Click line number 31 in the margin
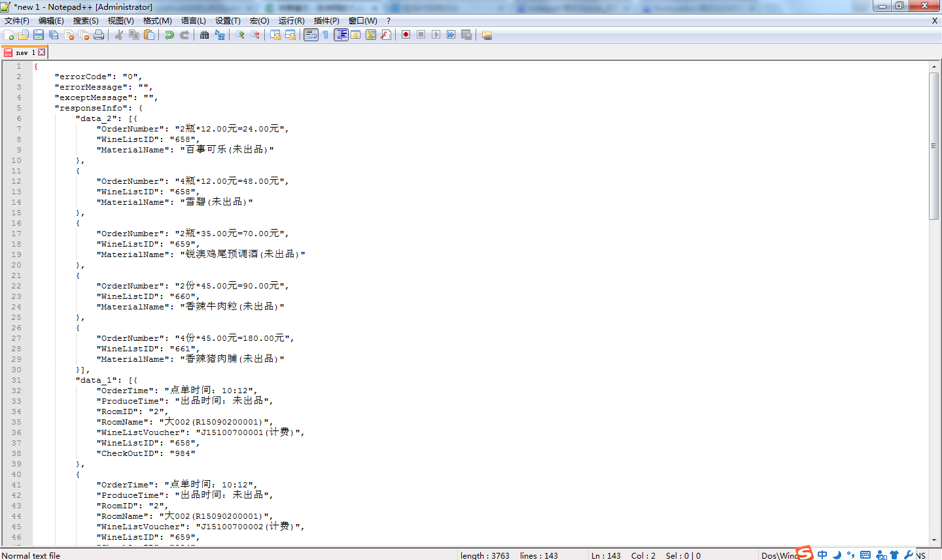942x560 pixels. click(x=16, y=380)
